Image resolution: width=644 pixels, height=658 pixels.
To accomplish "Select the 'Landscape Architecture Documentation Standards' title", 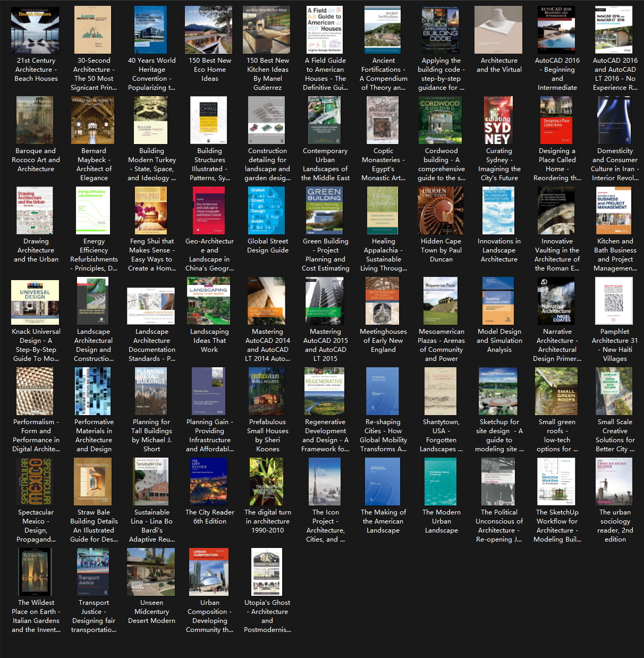I will click(x=151, y=345).
